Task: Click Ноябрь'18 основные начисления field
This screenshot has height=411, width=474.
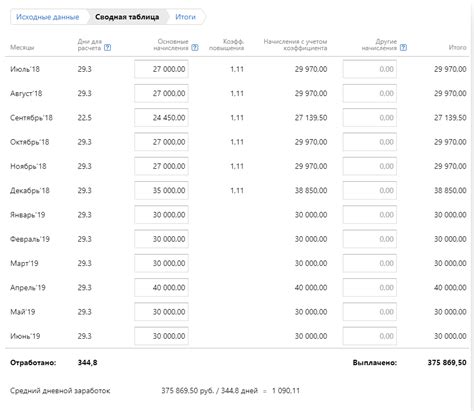Action: pos(161,166)
